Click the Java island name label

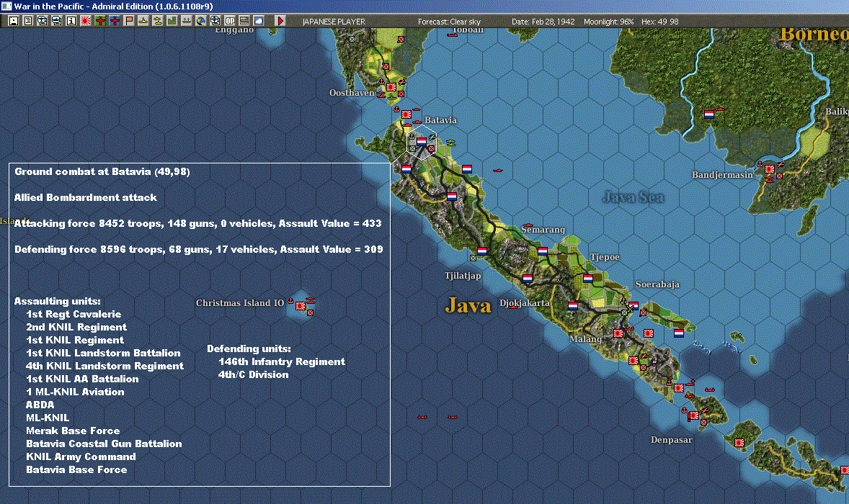point(468,305)
